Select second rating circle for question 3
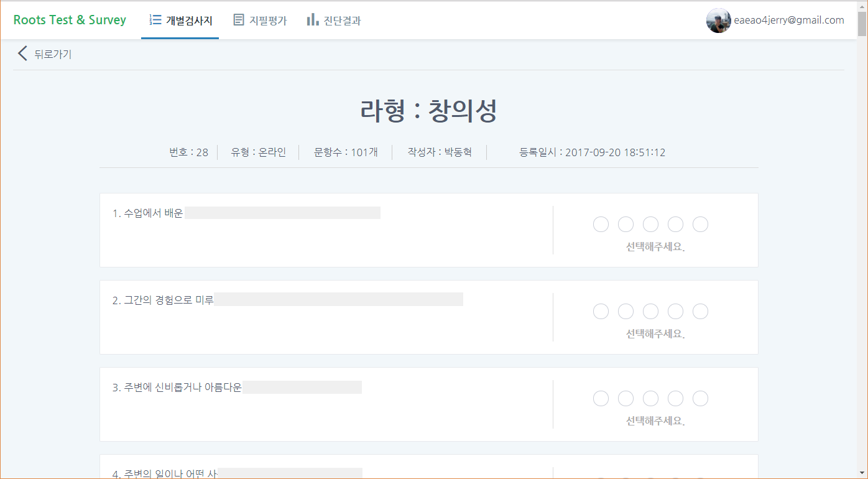 626,399
